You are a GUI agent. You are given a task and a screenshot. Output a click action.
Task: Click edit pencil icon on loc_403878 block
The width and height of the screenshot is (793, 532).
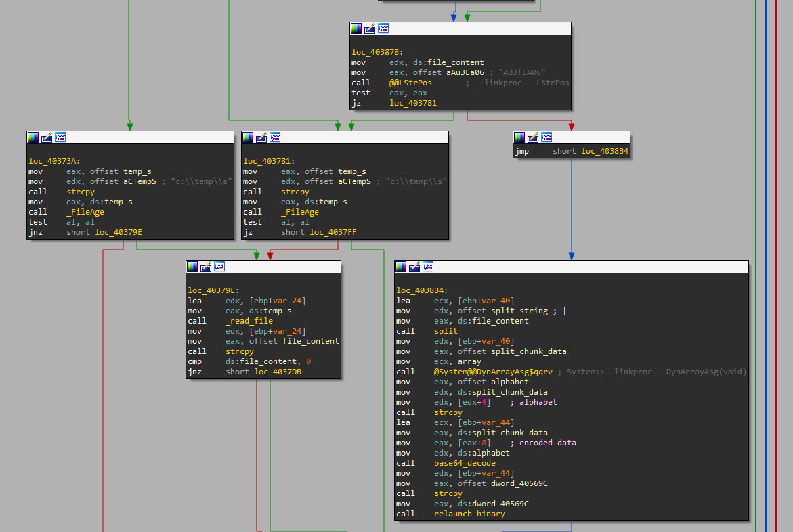[x=370, y=28]
